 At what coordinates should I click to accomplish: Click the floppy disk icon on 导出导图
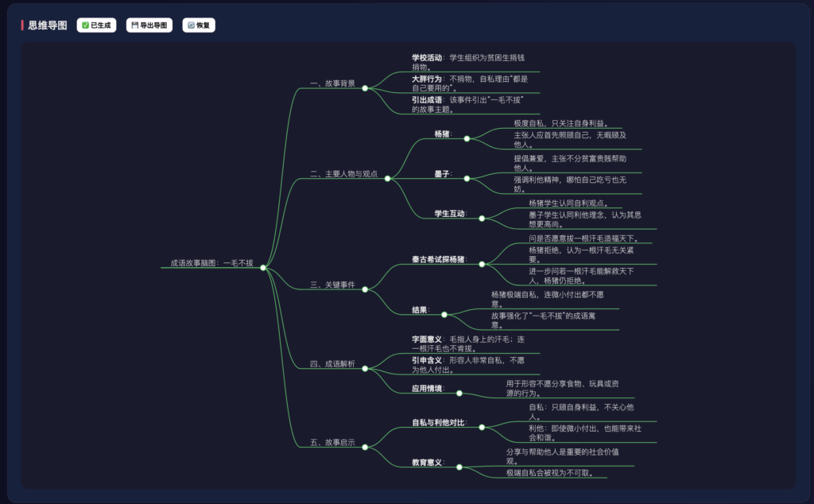[134, 25]
